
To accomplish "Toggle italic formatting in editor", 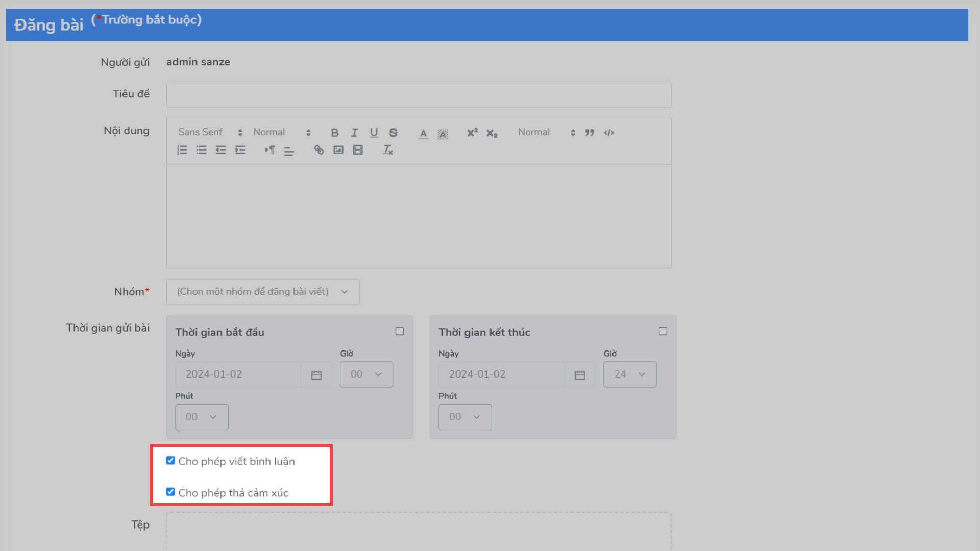I will pos(354,133).
